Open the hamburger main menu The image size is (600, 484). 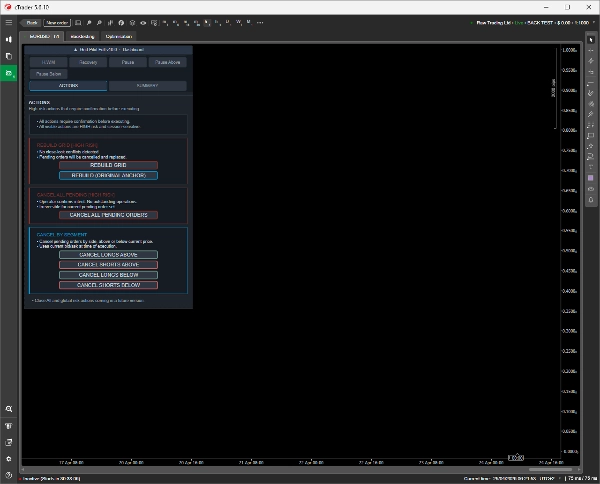pyautogui.click(x=9, y=21)
